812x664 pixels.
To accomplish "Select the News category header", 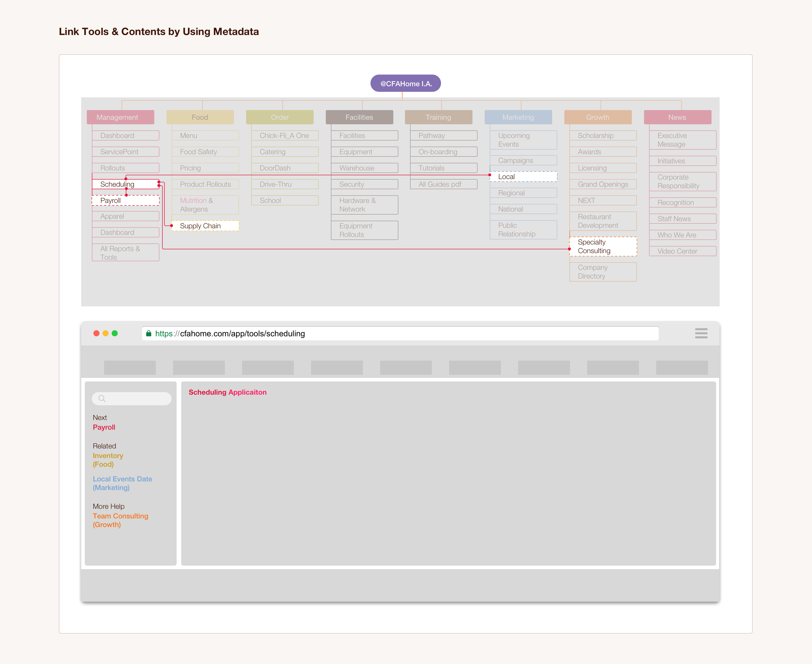I will tap(677, 117).
